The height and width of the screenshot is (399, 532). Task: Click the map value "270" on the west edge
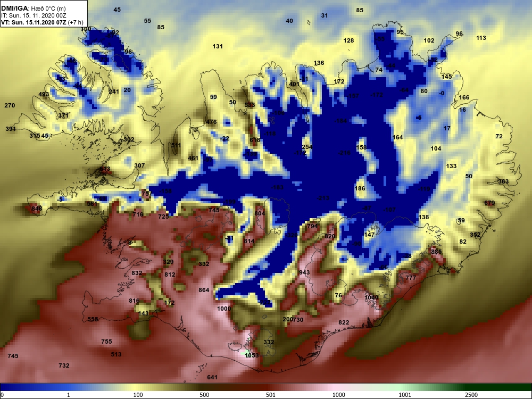pyautogui.click(x=10, y=105)
